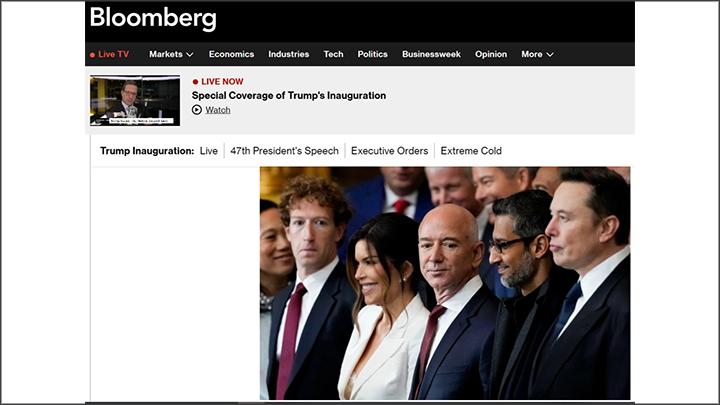This screenshot has width=720, height=405.
Task: Navigate to the Opinion section
Action: [491, 54]
